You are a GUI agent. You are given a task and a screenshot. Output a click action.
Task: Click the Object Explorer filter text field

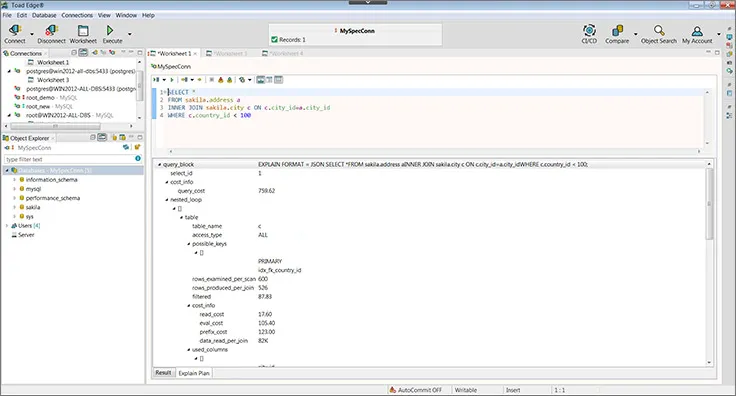point(69,159)
